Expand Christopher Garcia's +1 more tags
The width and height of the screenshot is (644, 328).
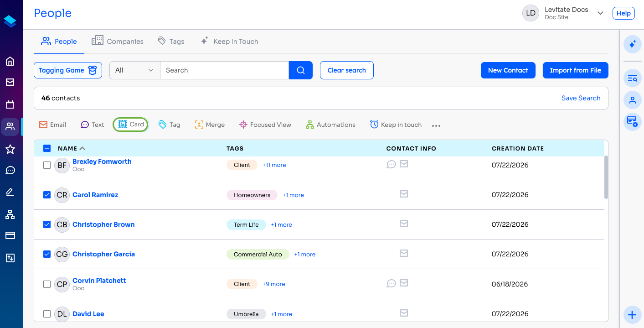click(x=305, y=254)
